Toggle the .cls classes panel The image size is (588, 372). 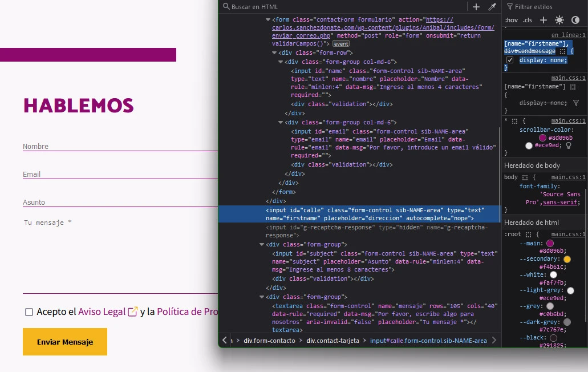click(x=528, y=21)
